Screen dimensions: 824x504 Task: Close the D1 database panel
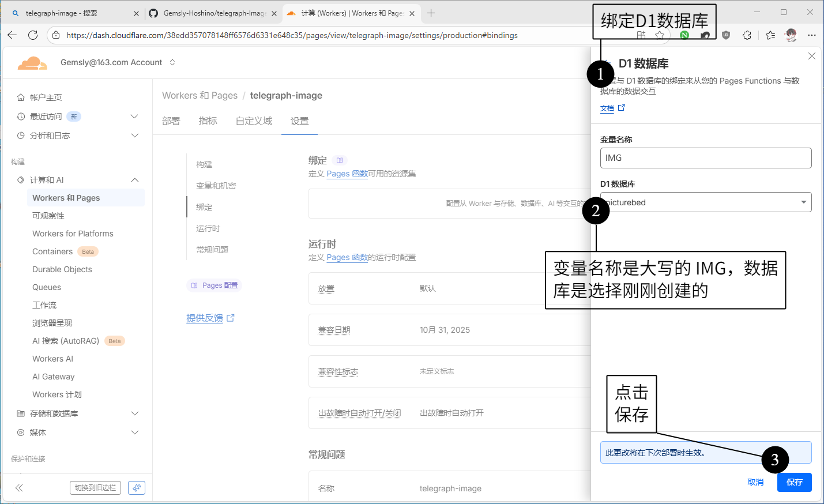click(811, 56)
